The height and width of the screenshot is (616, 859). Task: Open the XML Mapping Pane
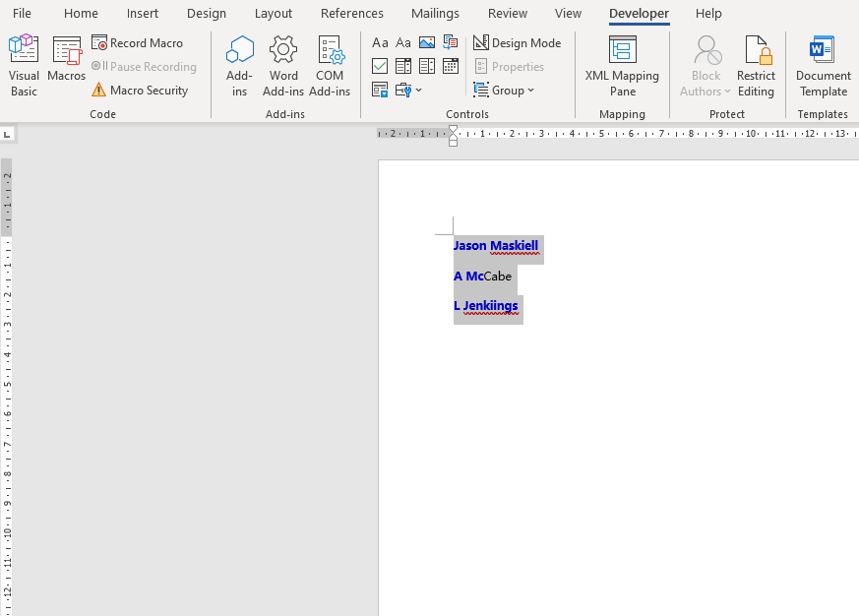[x=622, y=66]
